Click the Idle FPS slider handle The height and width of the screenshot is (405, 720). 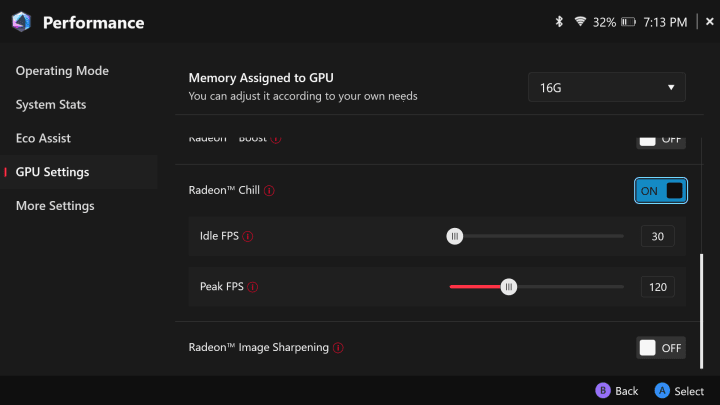(x=455, y=236)
